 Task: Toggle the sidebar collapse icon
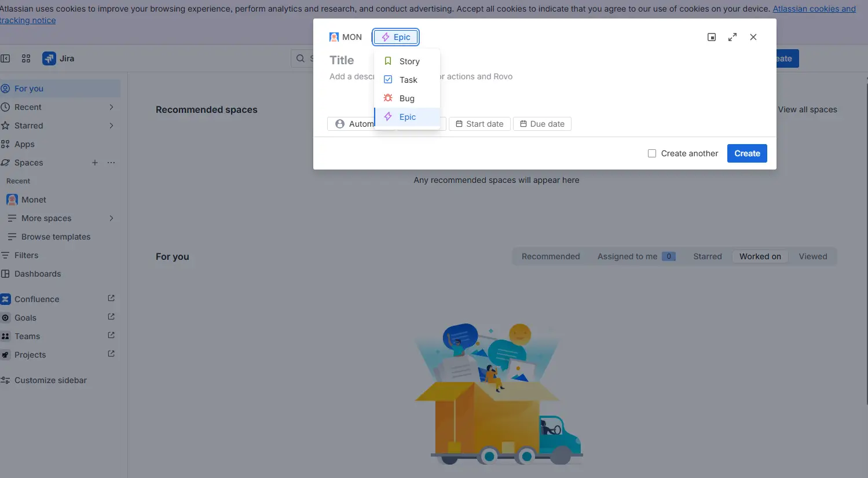[5, 58]
